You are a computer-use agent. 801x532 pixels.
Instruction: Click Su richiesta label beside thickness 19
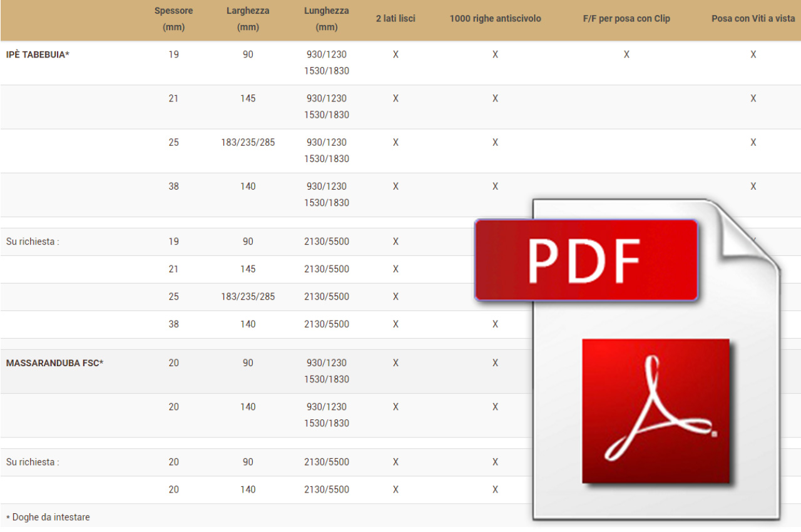33,242
